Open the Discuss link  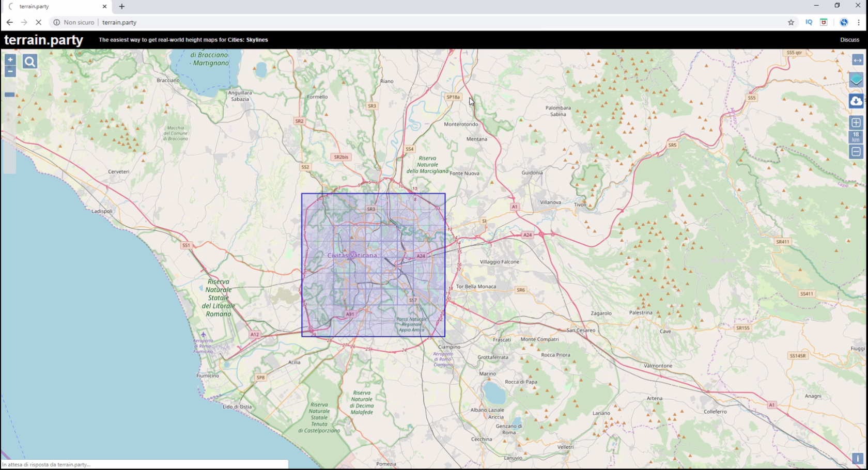(x=849, y=40)
